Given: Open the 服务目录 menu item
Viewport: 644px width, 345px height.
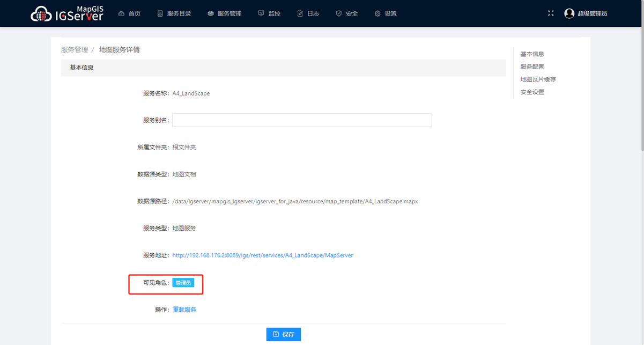Looking at the screenshot, I should tap(179, 13).
